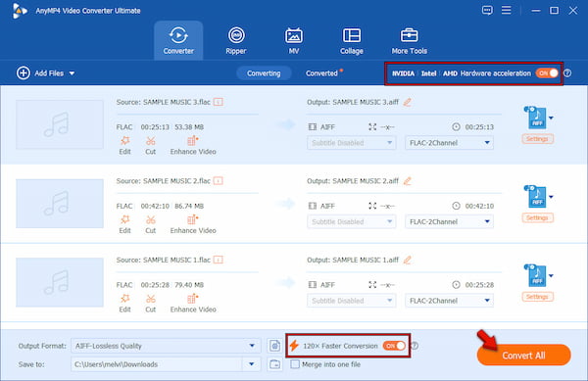Click the Convert All button
The width and height of the screenshot is (588, 381).
click(524, 356)
